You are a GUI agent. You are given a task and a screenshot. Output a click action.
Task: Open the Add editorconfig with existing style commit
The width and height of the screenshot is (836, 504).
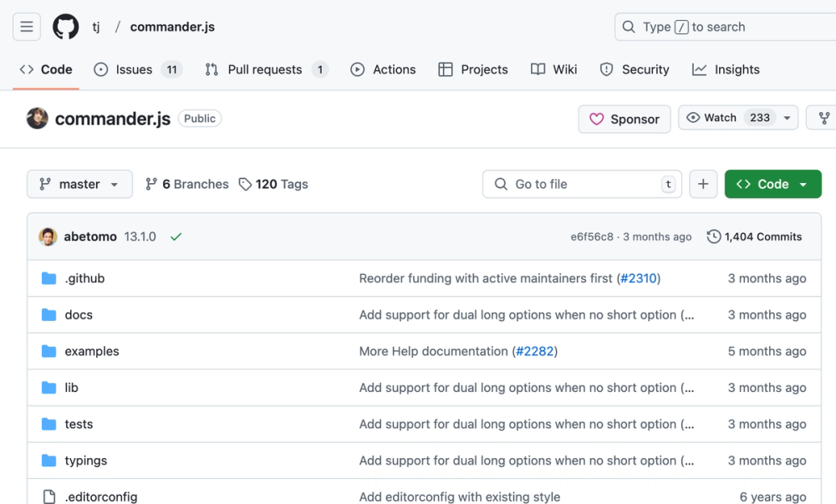pyautogui.click(x=460, y=496)
